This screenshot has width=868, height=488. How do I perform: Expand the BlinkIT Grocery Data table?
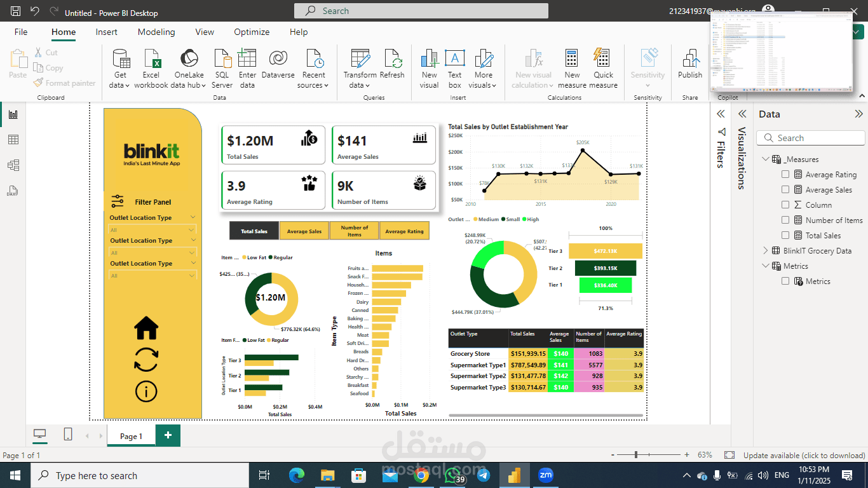[765, 250]
